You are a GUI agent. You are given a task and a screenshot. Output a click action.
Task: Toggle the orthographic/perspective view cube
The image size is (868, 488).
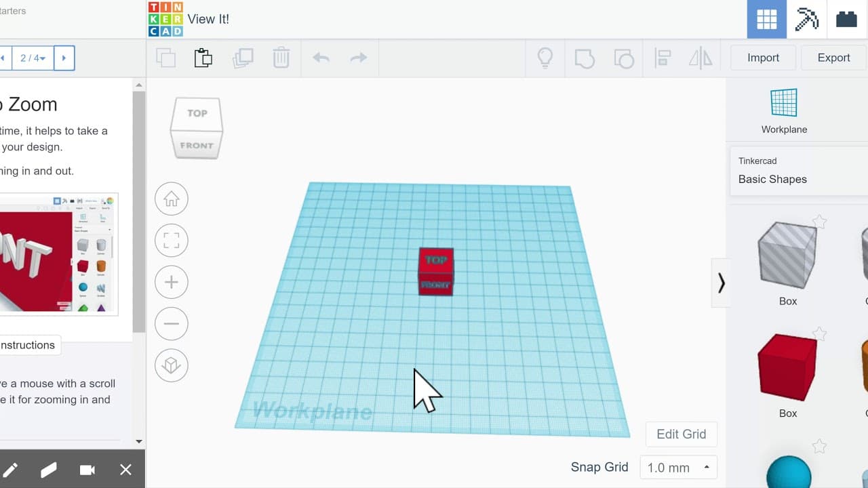(172, 365)
